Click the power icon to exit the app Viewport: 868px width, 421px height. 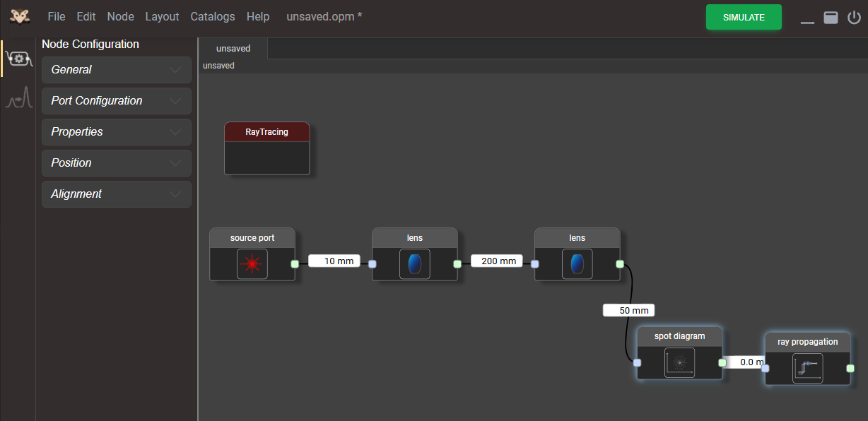click(x=854, y=18)
